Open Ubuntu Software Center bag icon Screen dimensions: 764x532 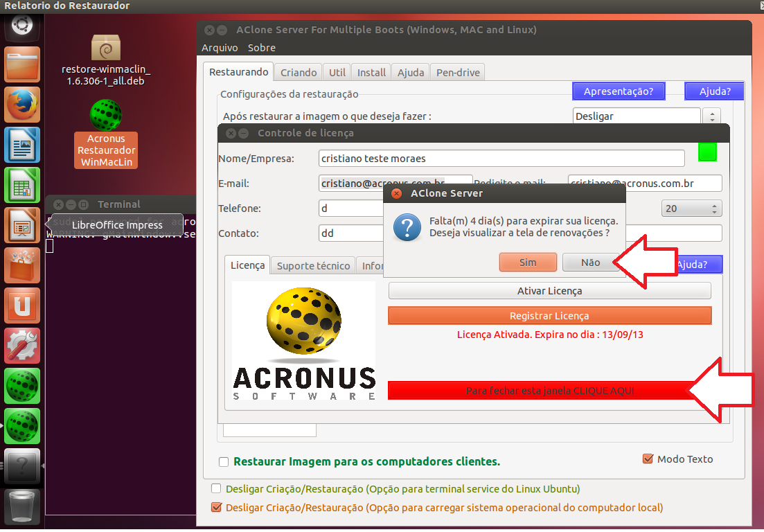[x=22, y=265]
